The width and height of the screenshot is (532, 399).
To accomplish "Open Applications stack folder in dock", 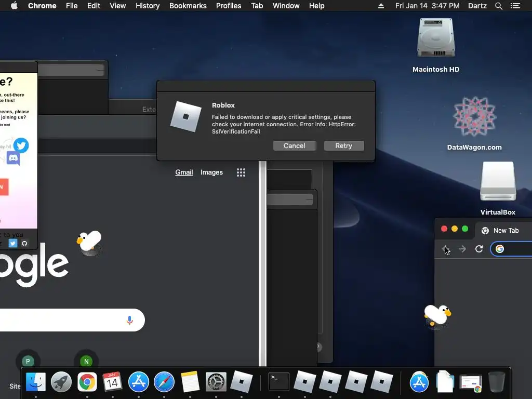I will [419, 382].
